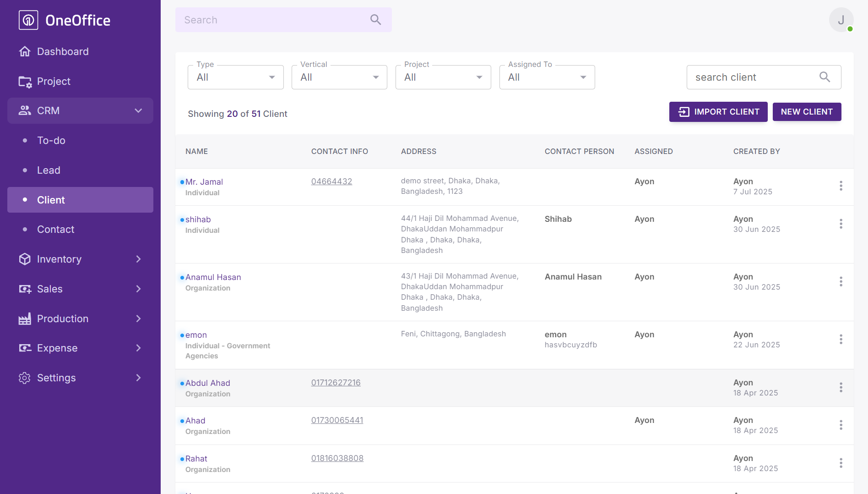Click the OneOffice logo icon
Viewport: 868px width, 494px height.
[x=28, y=20]
